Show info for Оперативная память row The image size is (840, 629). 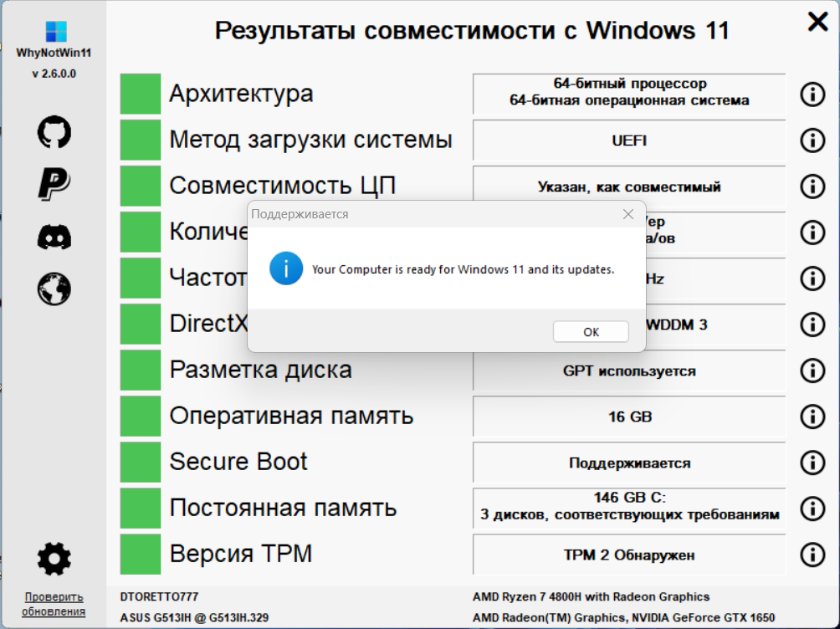(x=812, y=417)
